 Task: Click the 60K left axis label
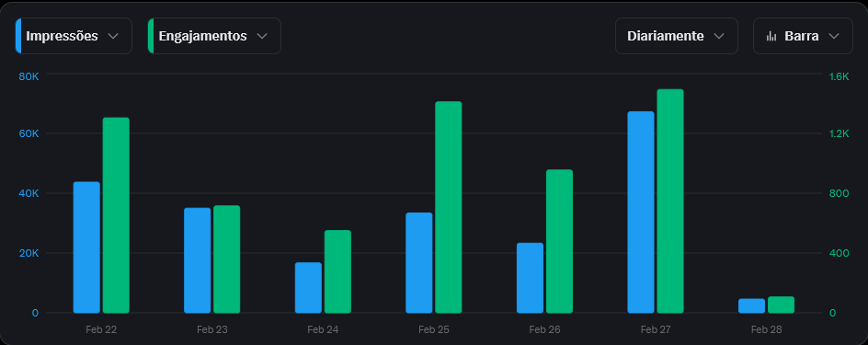pyautogui.click(x=29, y=134)
